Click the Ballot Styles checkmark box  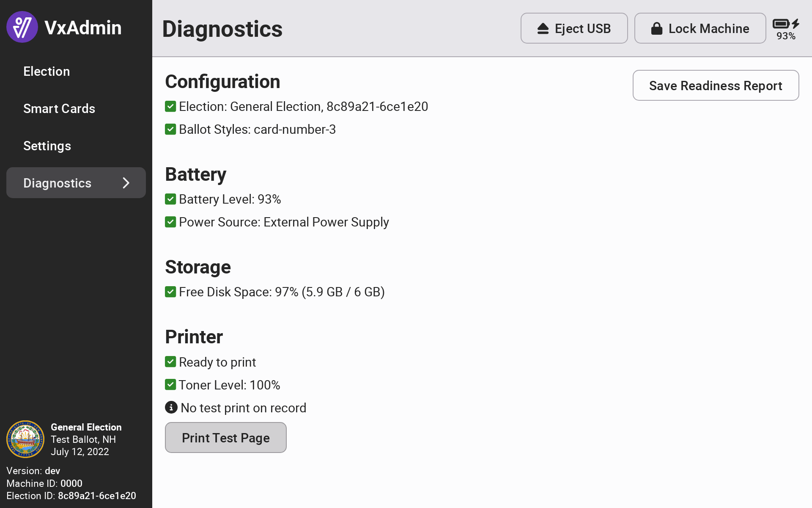pos(170,129)
